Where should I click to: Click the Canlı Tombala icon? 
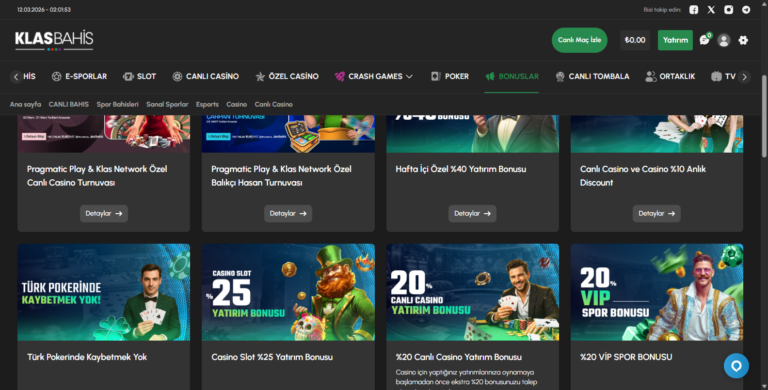pos(560,76)
